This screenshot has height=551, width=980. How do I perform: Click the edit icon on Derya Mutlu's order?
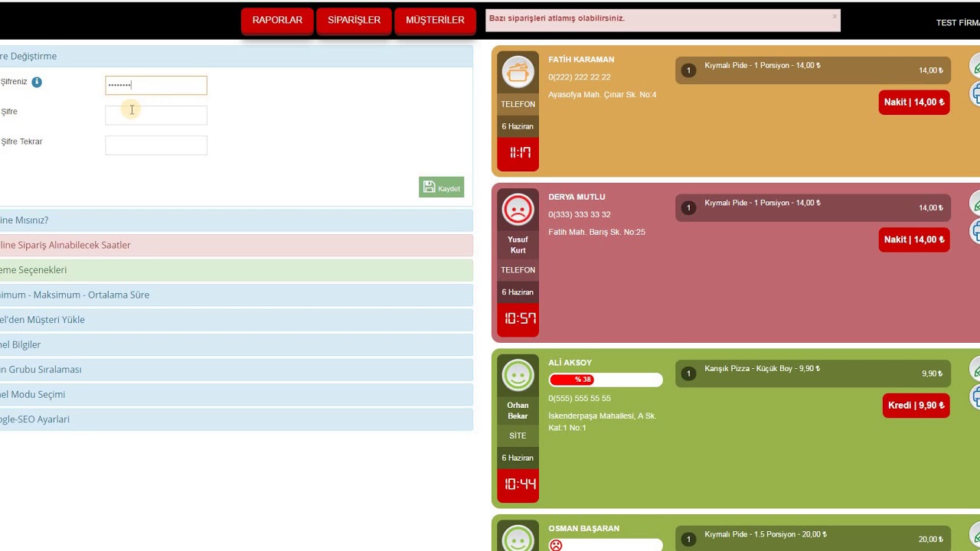[975, 204]
